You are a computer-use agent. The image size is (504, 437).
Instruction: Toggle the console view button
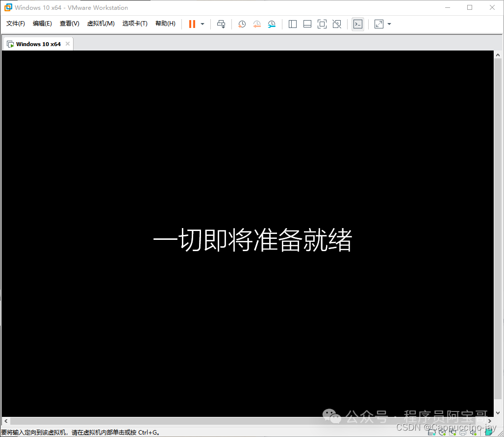358,24
